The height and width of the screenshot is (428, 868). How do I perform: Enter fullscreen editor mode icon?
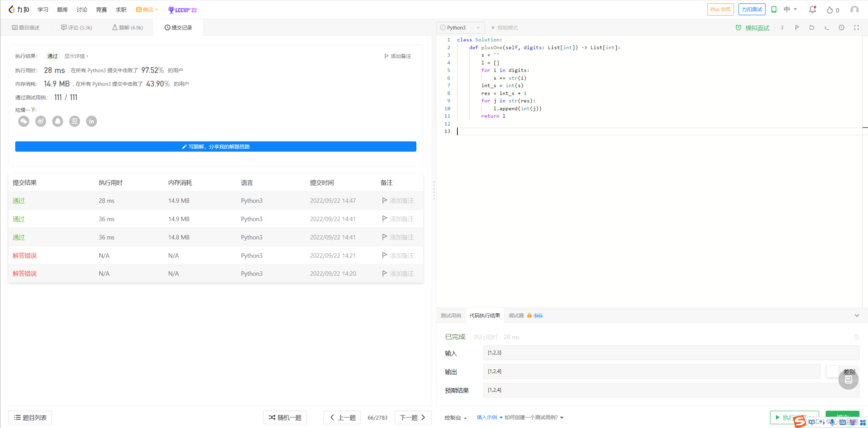coord(856,27)
